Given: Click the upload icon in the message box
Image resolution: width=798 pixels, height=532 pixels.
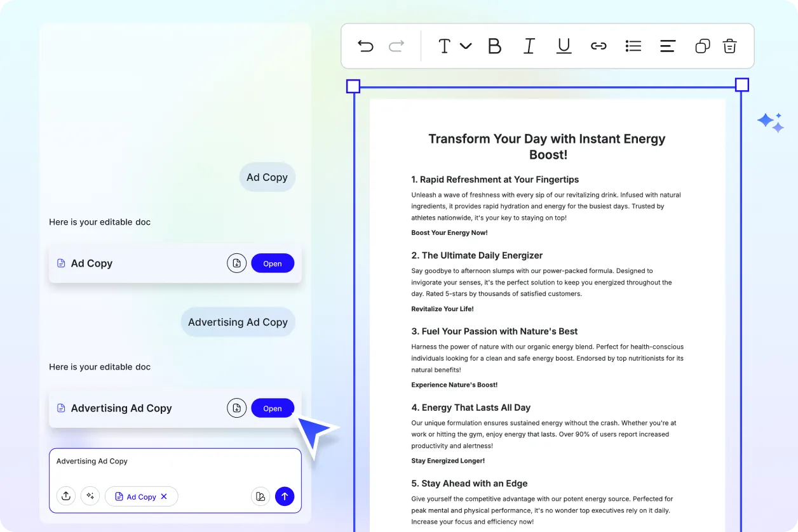Looking at the screenshot, I should 66,496.
